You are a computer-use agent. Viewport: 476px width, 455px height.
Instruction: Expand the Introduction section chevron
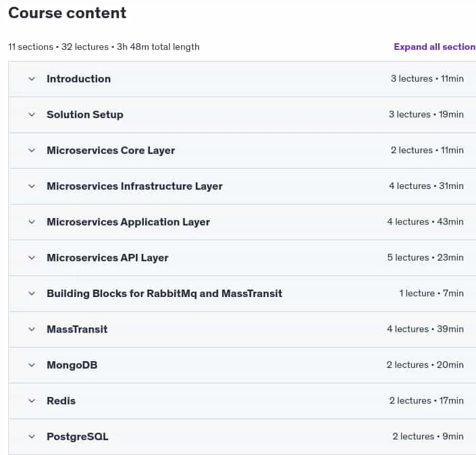pos(32,79)
